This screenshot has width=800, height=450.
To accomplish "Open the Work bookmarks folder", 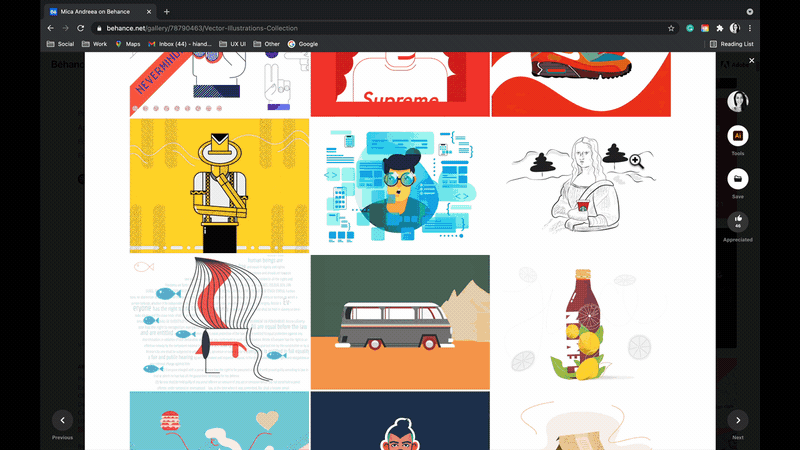I will 94,44.
